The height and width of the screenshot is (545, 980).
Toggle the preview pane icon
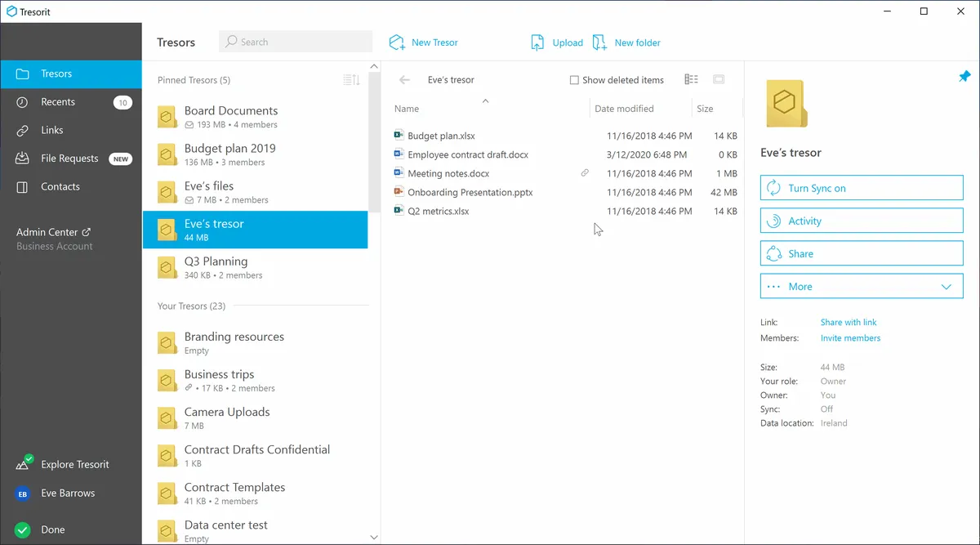(719, 79)
